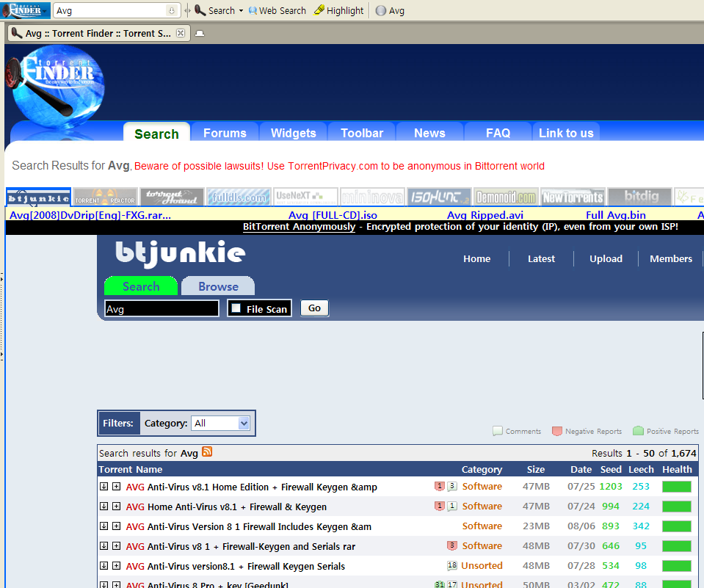View comments on AVG Anti-Virus v8.1 Home Edition
Viewport: 704px width, 588px height.
coord(452,486)
